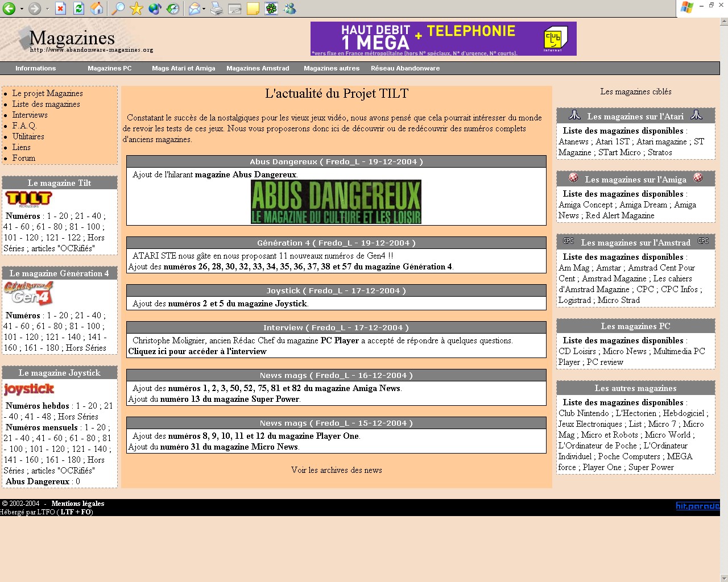Open the Utilitaires sidebar link
The width and height of the screenshot is (728, 582).
click(28, 136)
